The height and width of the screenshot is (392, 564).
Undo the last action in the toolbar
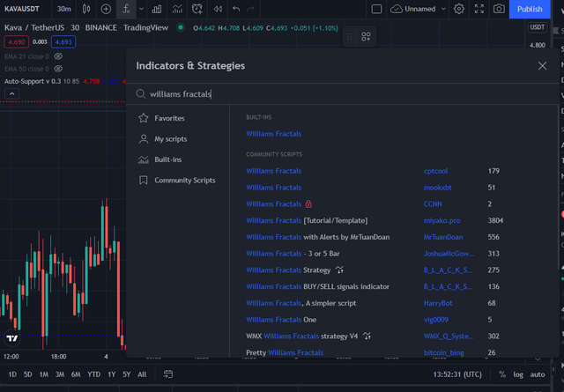click(x=236, y=9)
